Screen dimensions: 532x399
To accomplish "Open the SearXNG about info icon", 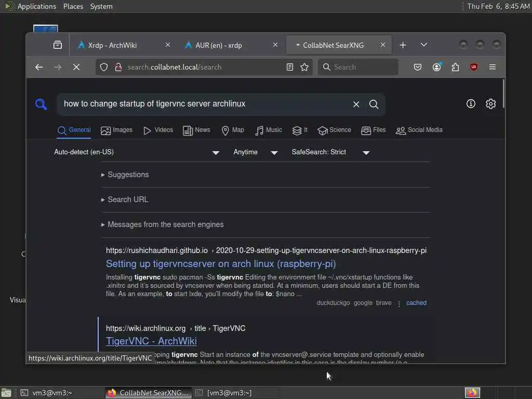I will (x=471, y=103).
